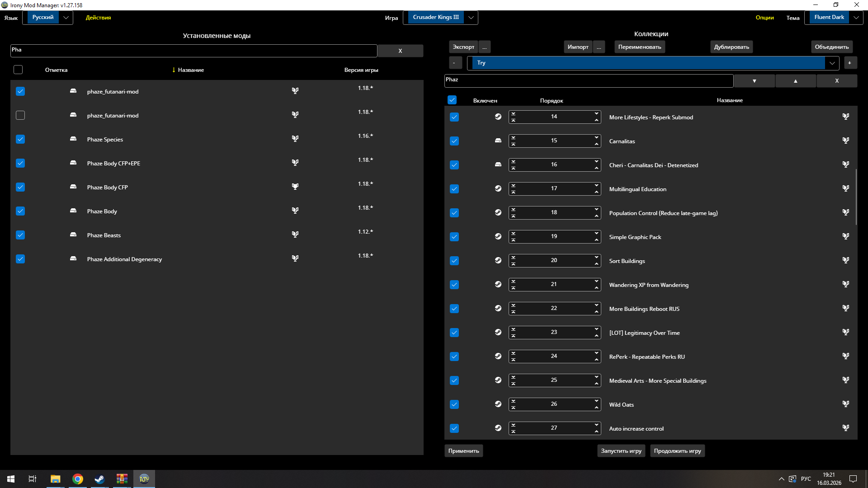Screen dimensions: 868x488
Task: Click achievement icon for More Lifestyles - Reperk Submod
Action: click(846, 117)
